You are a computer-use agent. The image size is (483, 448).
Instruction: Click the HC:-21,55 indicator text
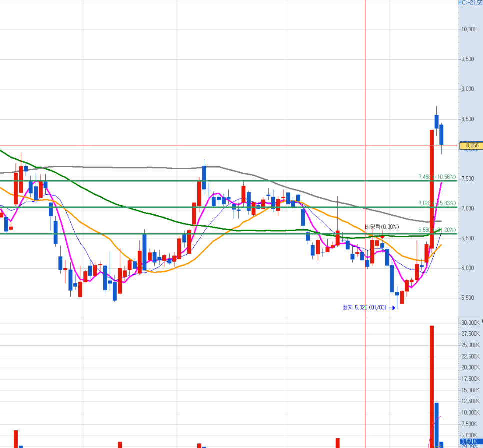point(470,3)
